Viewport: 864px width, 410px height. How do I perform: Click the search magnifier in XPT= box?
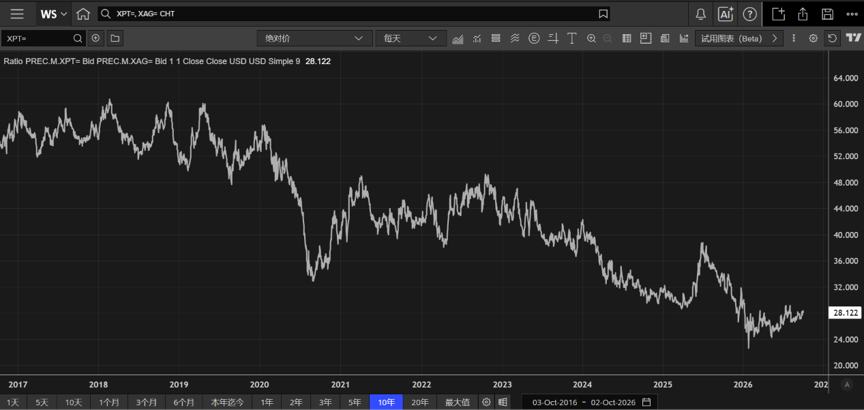(78, 38)
